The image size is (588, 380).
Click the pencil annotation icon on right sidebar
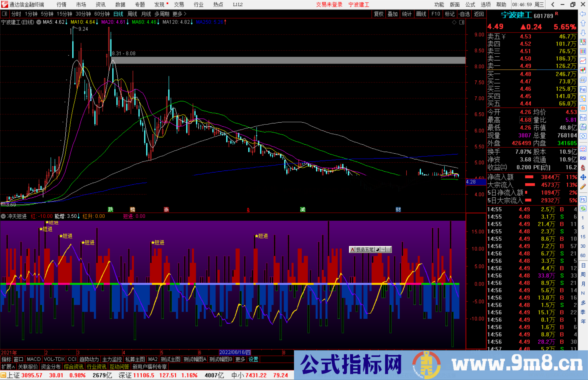point(583,184)
